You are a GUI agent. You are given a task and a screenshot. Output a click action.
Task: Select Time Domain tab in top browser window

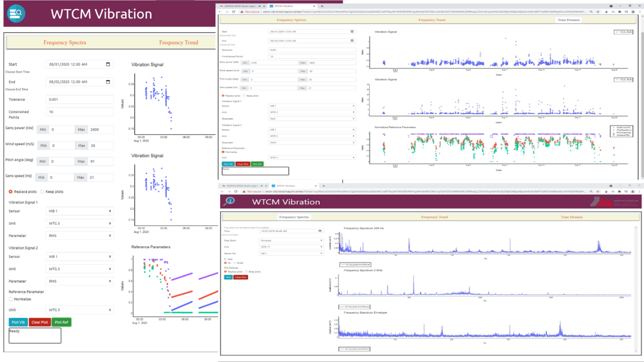[x=569, y=20]
